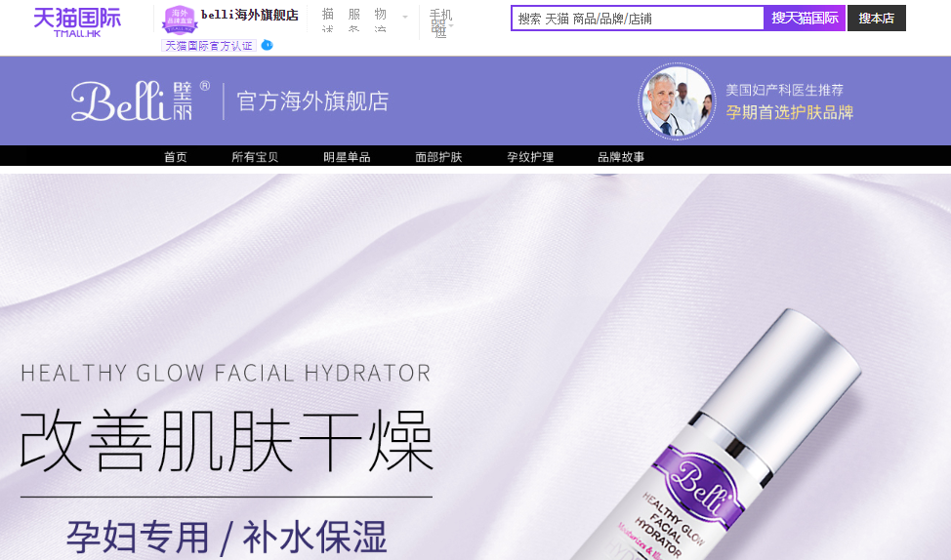Open the belli海外旗舰店 store name link
This screenshot has height=560, width=951.
250,16
